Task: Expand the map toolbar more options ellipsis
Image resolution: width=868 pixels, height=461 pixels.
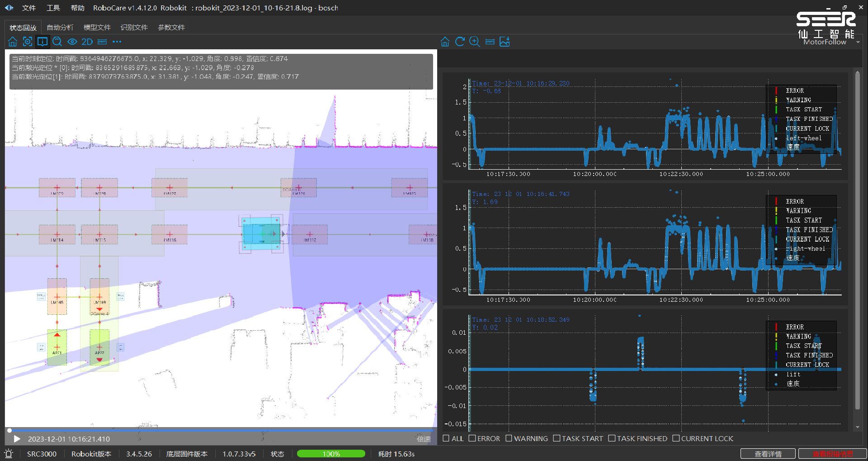Action: point(117,42)
